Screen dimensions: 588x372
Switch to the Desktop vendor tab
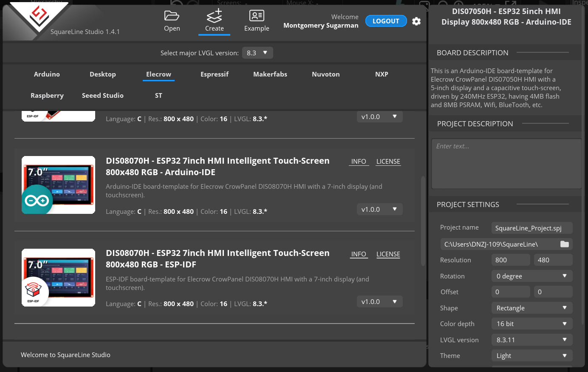[x=103, y=74]
